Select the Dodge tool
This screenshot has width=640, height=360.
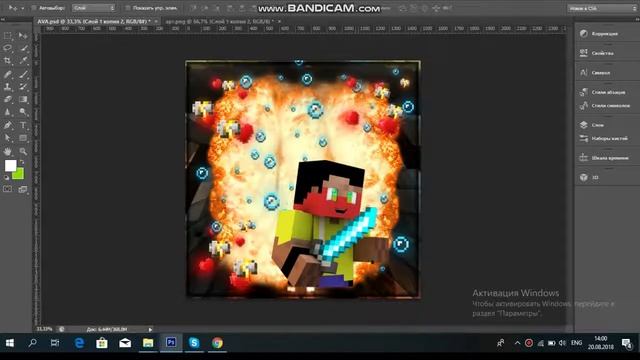[x=23, y=112]
